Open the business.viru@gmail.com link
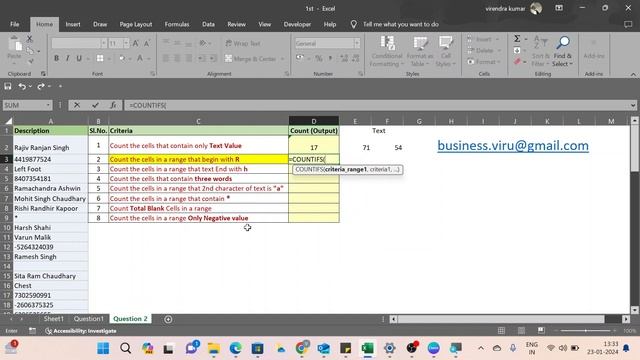 click(x=513, y=146)
